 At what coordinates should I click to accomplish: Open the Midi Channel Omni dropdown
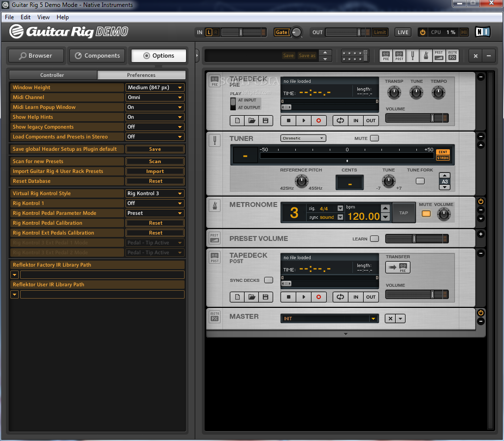coord(155,98)
